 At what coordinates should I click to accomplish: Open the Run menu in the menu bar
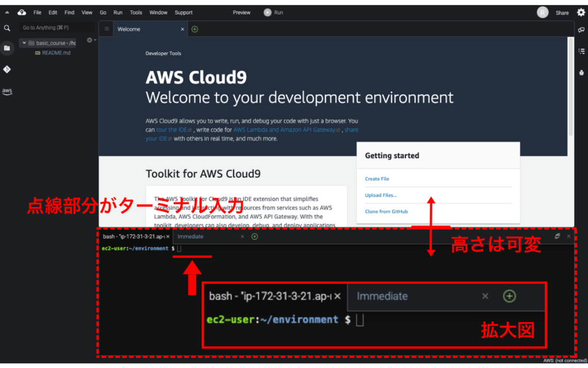tap(118, 13)
